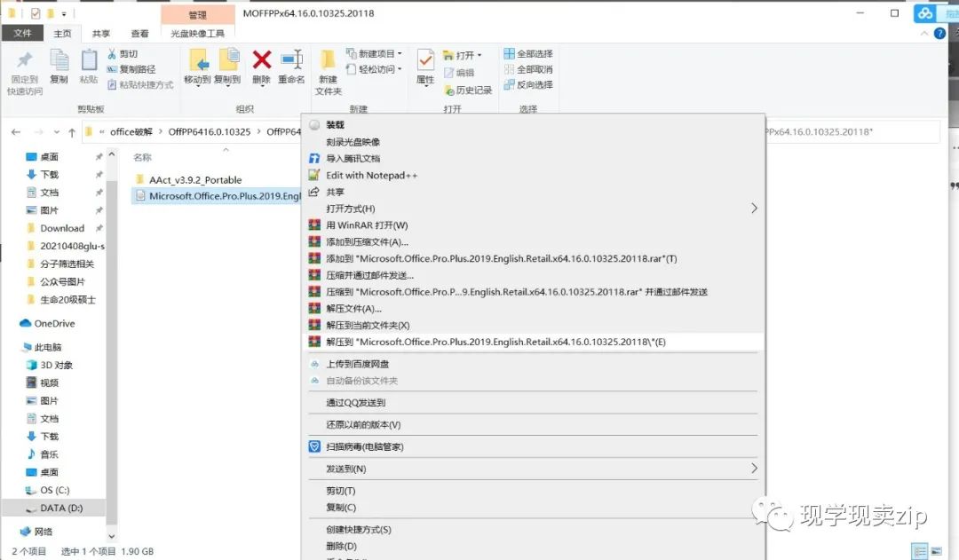Click Copy Path (复制路径)
The height and width of the screenshot is (560, 959).
[x=131, y=69]
